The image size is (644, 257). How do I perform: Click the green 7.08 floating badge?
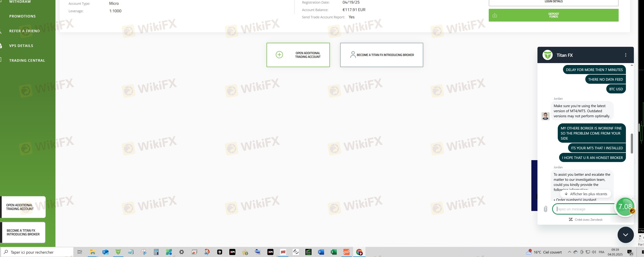pyautogui.click(x=625, y=207)
